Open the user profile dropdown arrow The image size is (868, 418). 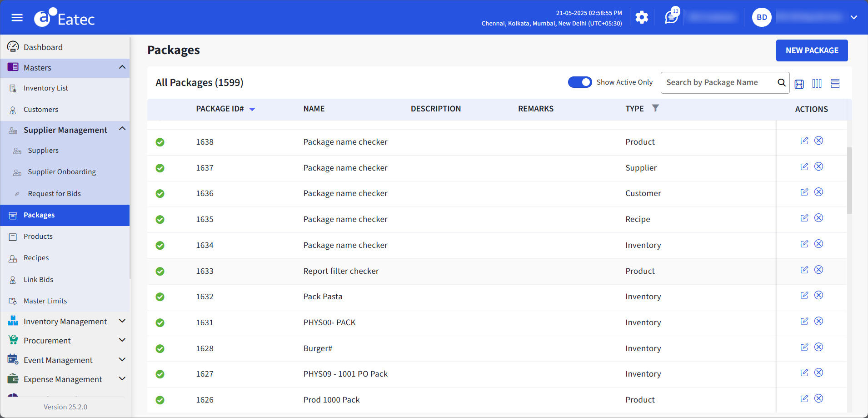[853, 18]
